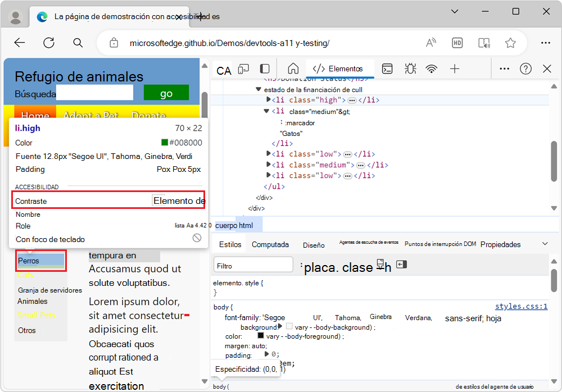Image resolution: width=562 pixels, height=392 pixels.
Task: Click the DevTools Welcome home icon
Action: point(293,69)
